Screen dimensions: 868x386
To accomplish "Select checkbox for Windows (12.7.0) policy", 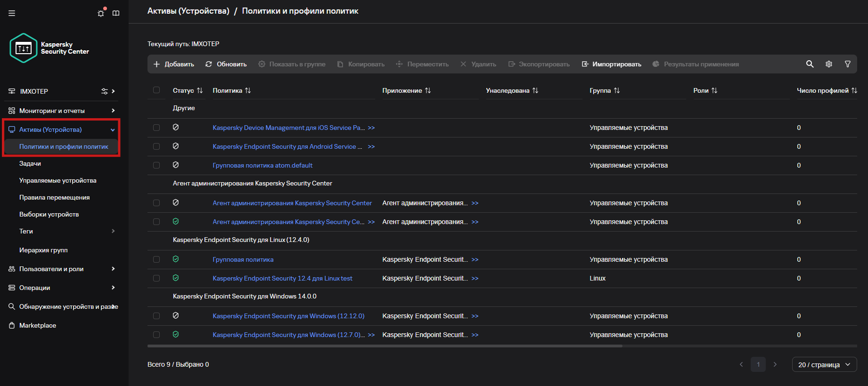I will pyautogui.click(x=156, y=335).
